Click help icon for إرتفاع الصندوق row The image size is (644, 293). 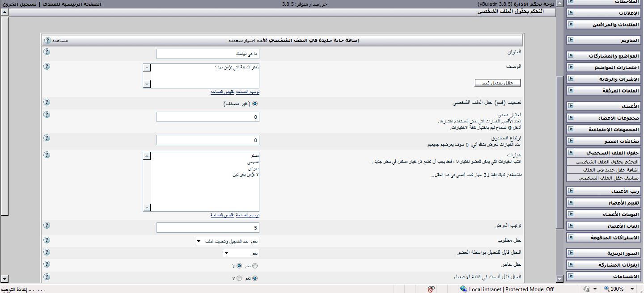47,138
